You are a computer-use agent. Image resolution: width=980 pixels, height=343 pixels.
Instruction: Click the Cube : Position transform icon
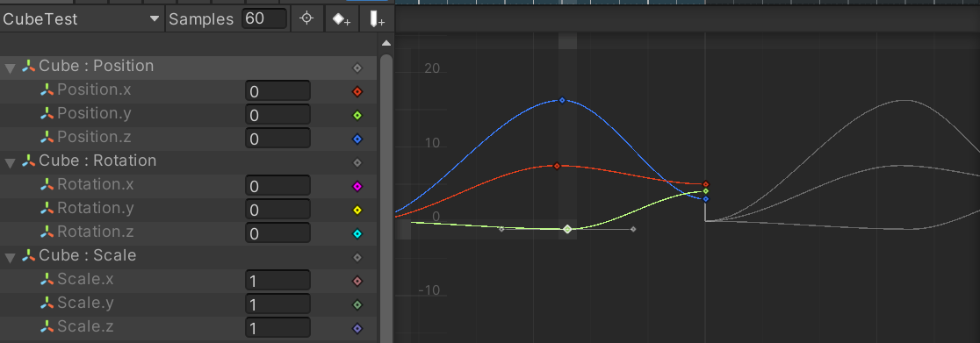click(29, 67)
